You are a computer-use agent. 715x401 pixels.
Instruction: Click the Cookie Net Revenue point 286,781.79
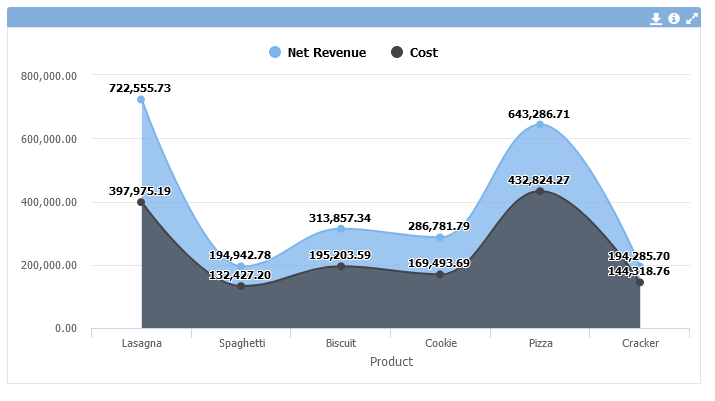point(440,237)
